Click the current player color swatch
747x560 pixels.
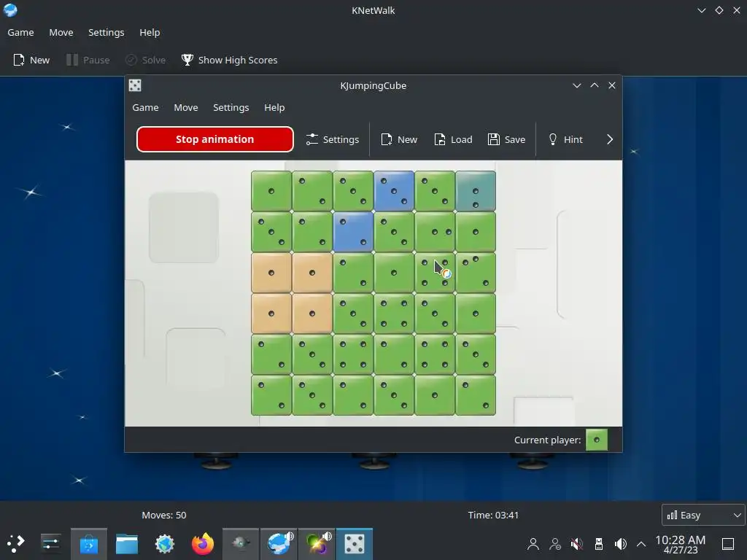click(597, 440)
